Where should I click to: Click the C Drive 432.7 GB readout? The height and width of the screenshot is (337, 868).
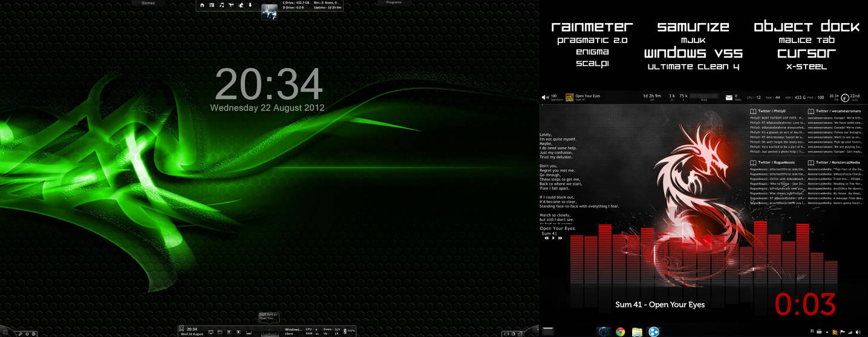(x=296, y=3)
